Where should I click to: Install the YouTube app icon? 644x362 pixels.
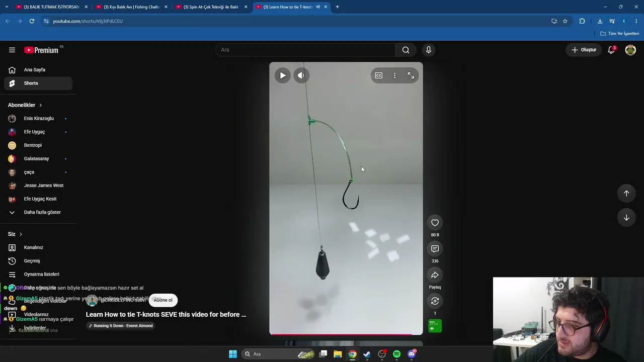(x=554, y=21)
